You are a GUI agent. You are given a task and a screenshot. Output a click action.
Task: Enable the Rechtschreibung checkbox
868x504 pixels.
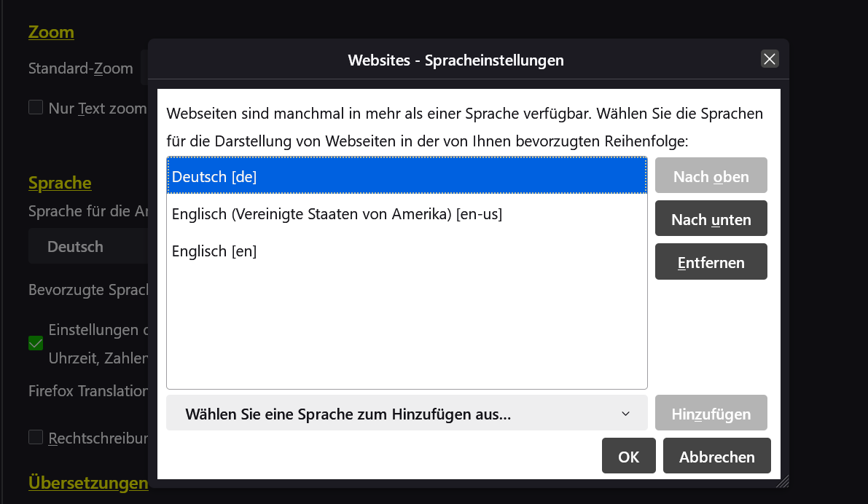tap(36, 437)
